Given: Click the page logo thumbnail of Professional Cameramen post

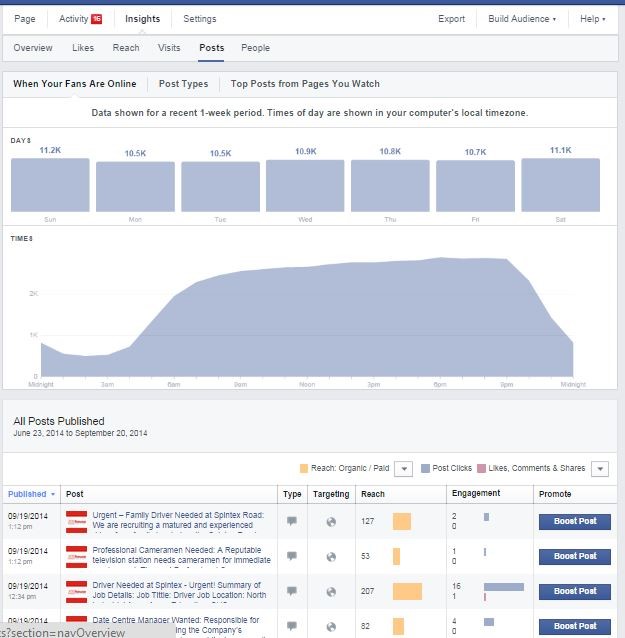Looking at the screenshot, I should pos(76,557).
